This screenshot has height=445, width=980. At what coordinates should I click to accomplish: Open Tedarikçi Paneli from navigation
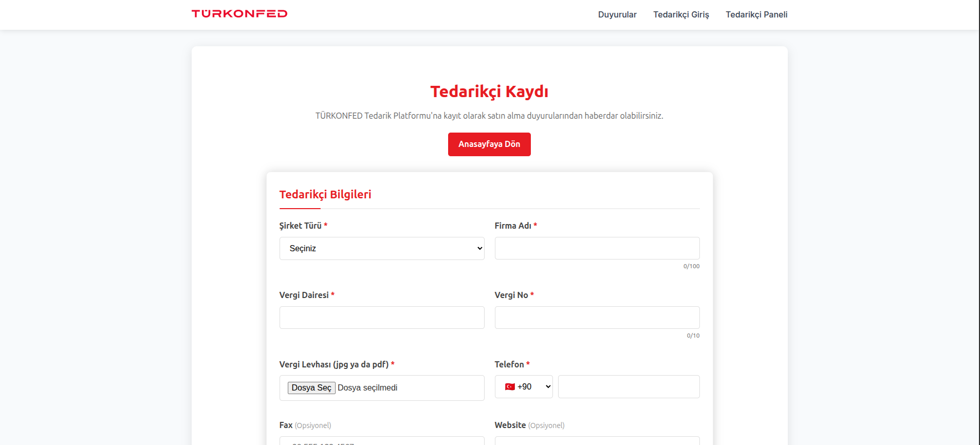756,14
